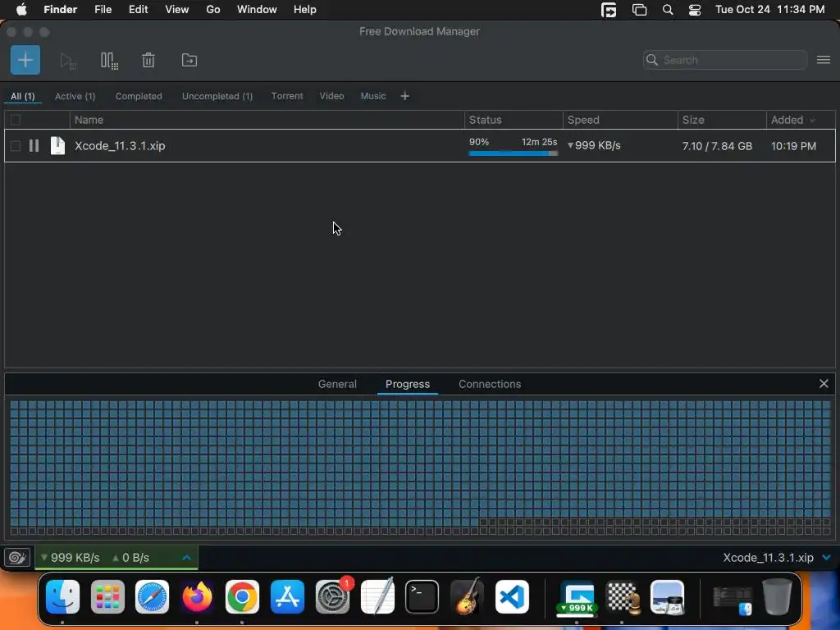
Task: Click the 999 KB/s speed in row
Action: [x=594, y=145]
